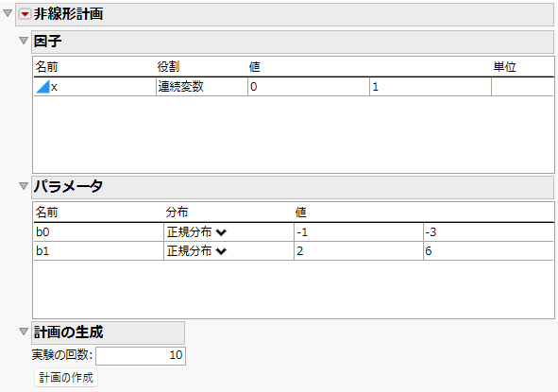
Task: Edit the factor upper value 1
Action: (431, 87)
